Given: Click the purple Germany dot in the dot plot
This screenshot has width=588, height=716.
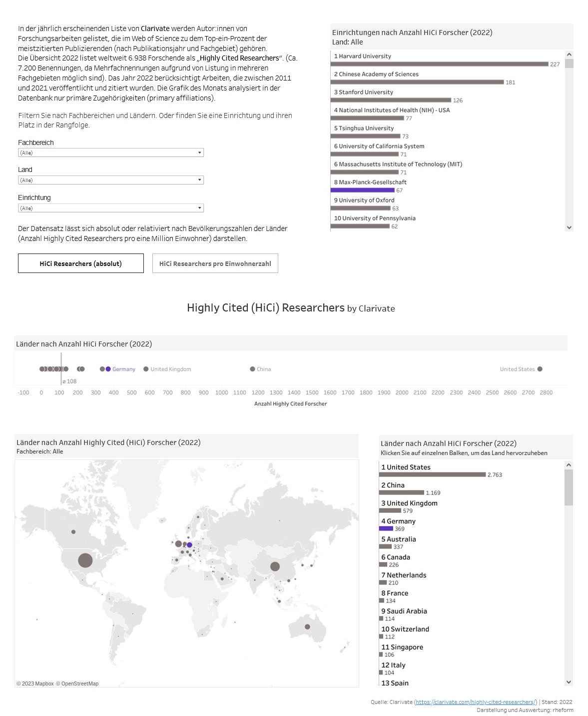Looking at the screenshot, I should point(108,369).
